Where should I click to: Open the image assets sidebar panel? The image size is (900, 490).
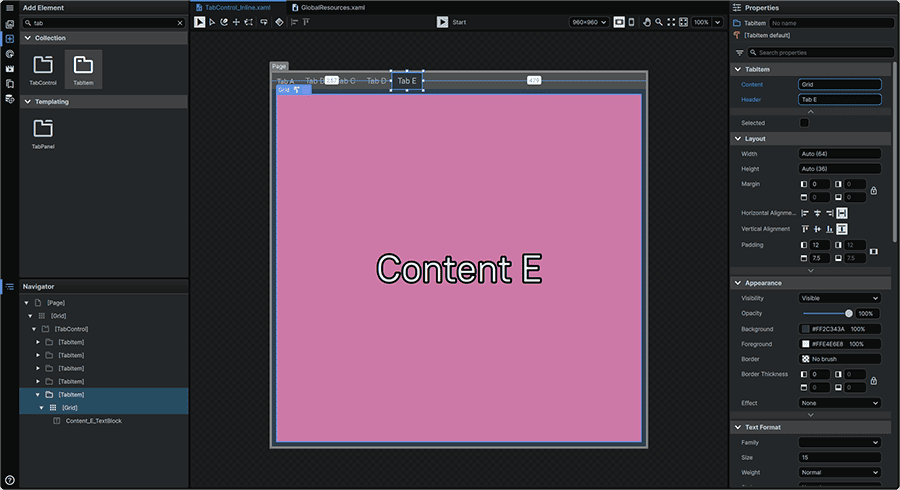point(9,24)
